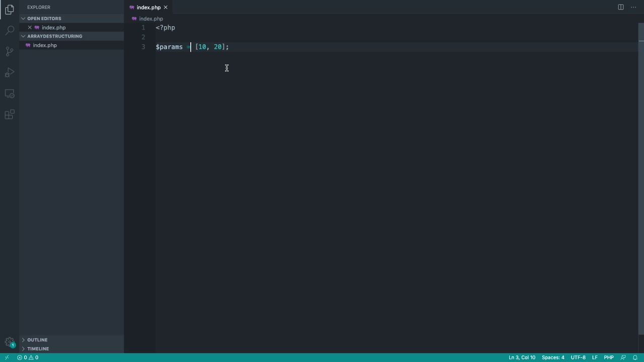The width and height of the screenshot is (644, 362).
Task: Select the index.php editor tab
Action: pyautogui.click(x=148, y=8)
